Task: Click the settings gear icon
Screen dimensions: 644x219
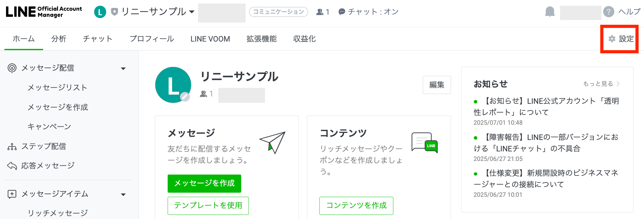Action: (612, 39)
